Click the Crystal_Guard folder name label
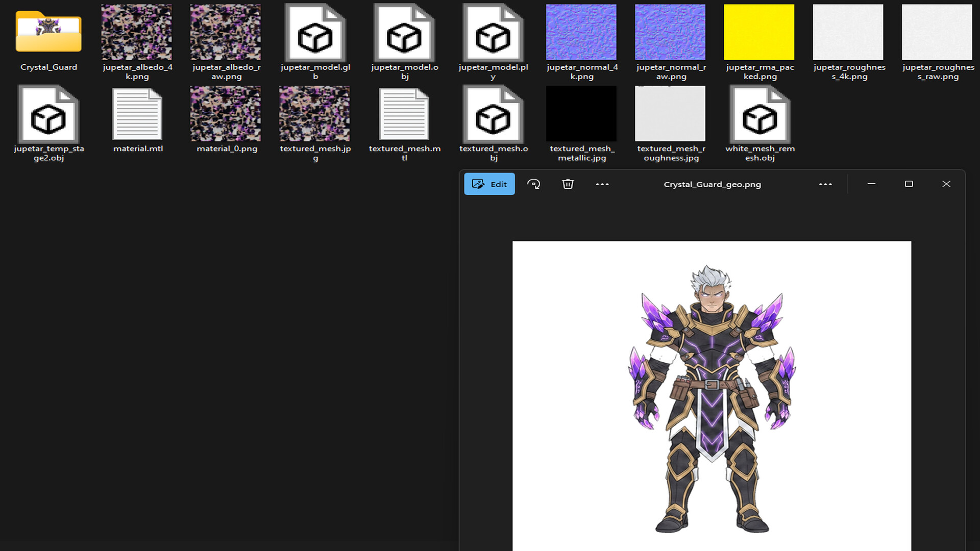This screenshot has width=980, height=551. (x=48, y=67)
